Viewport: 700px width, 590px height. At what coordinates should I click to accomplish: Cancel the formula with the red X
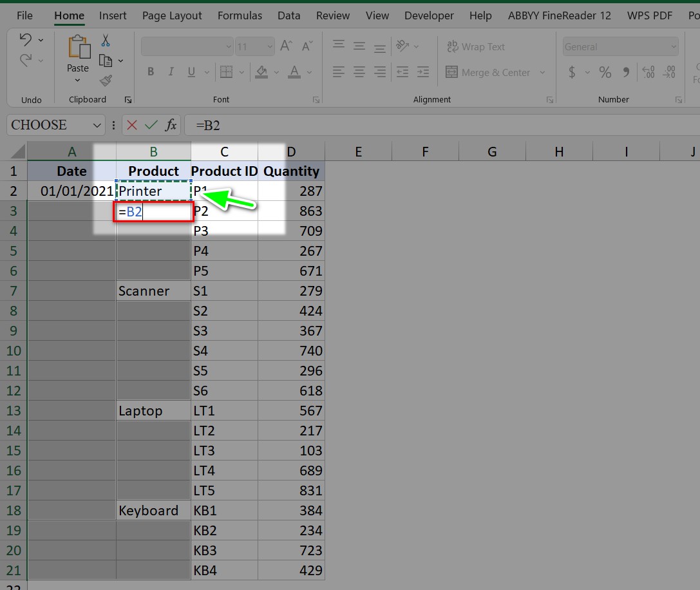[131, 125]
